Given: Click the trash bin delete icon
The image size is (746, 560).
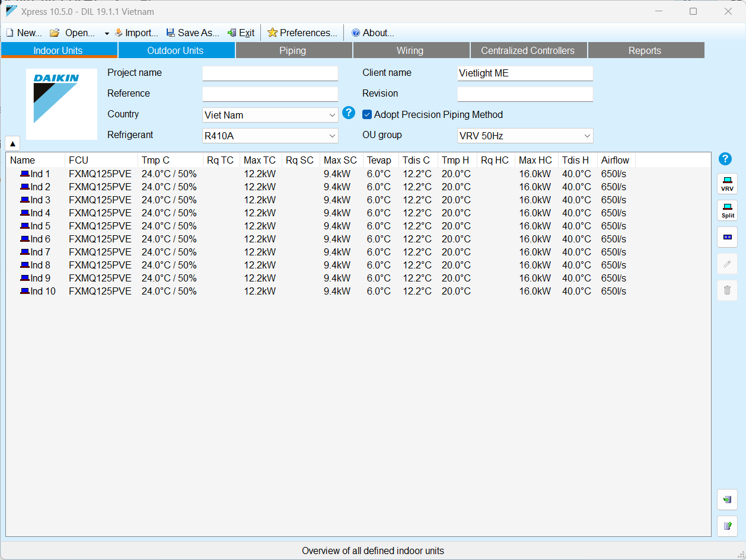Looking at the screenshot, I should pos(728,290).
